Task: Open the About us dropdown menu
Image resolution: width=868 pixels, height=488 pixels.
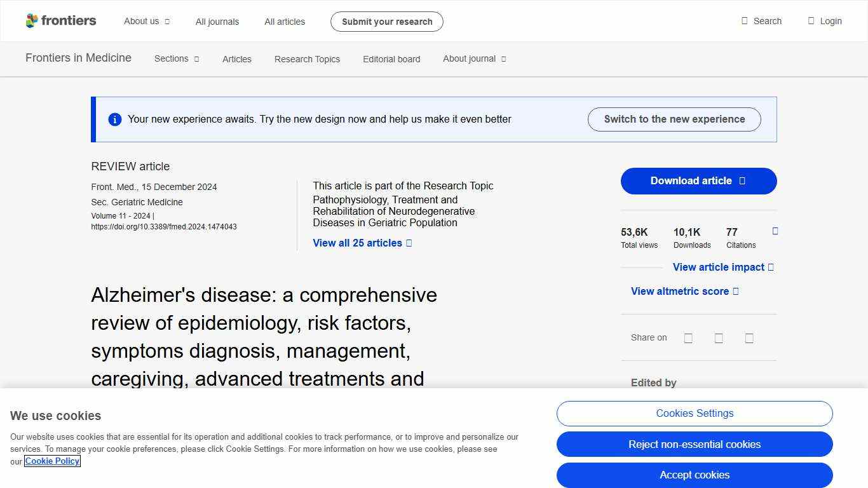Action: point(146,21)
